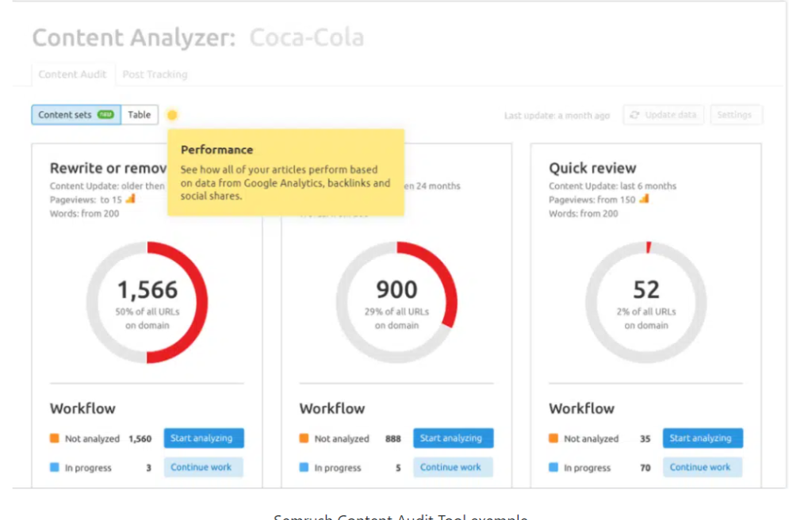
Task: Start analyzing the 1,560 not analyzed URLs
Action: click(x=204, y=438)
